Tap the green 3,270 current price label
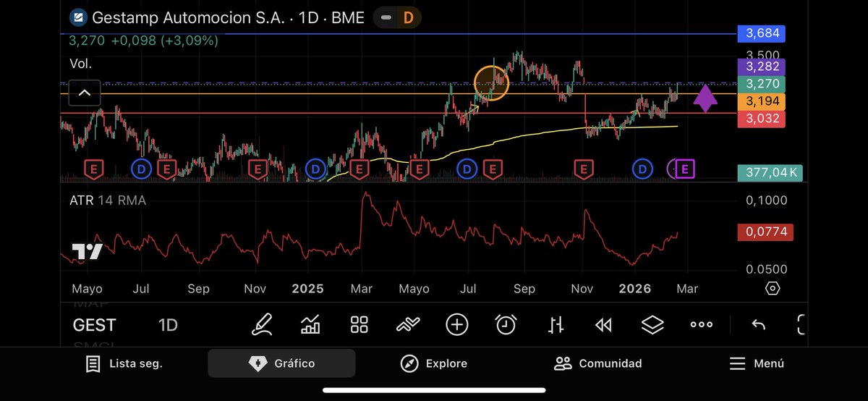This screenshot has height=401, width=868. [x=761, y=84]
